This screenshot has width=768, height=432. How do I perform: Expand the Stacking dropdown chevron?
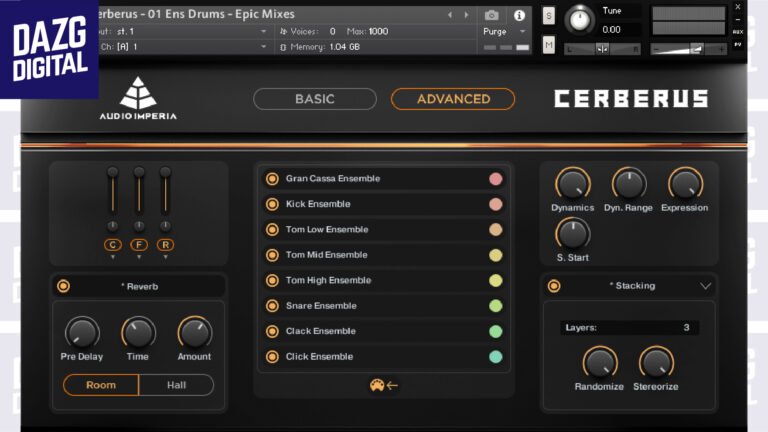[x=705, y=286]
